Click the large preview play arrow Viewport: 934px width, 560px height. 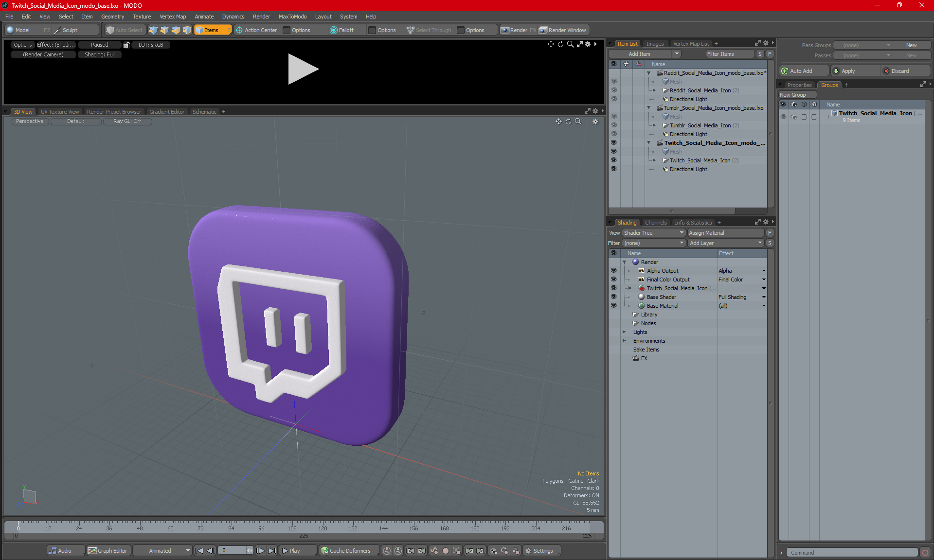click(303, 69)
